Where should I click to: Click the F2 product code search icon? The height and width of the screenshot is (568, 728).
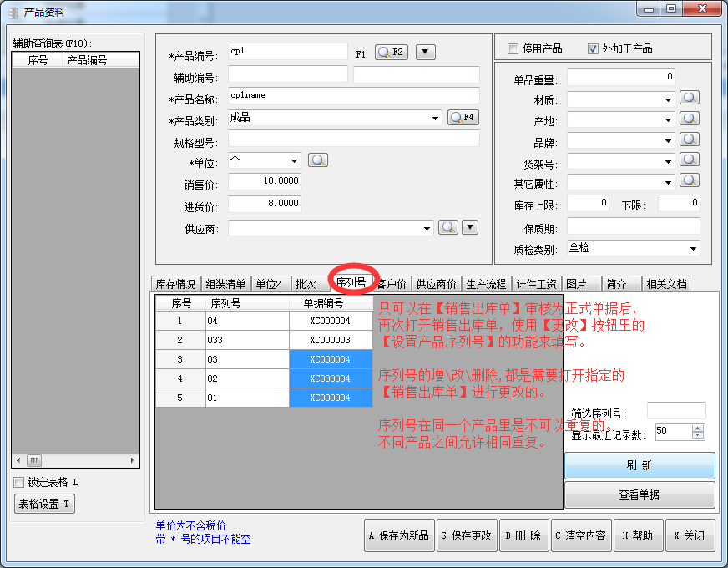click(391, 52)
